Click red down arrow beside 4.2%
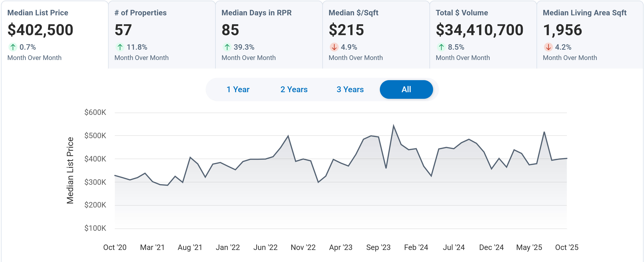 tap(548, 47)
